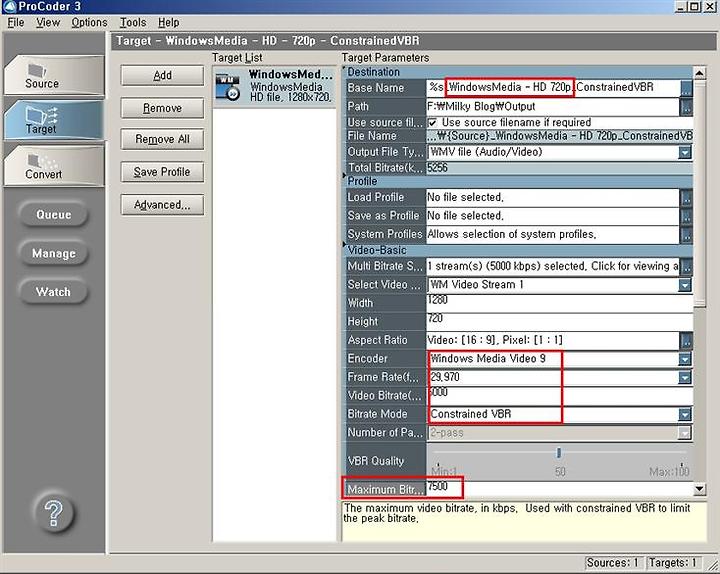The height and width of the screenshot is (574, 720).
Task: Open the Watch view
Action: (x=54, y=292)
